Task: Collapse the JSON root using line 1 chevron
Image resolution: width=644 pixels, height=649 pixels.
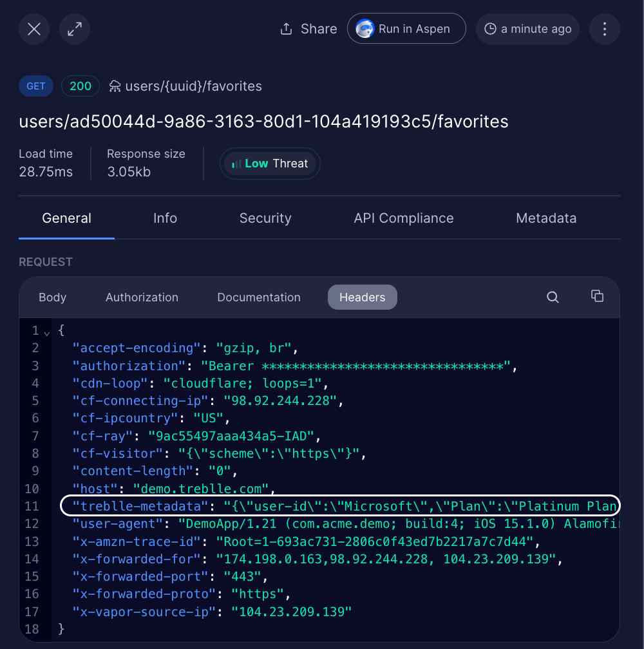Action: [44, 330]
